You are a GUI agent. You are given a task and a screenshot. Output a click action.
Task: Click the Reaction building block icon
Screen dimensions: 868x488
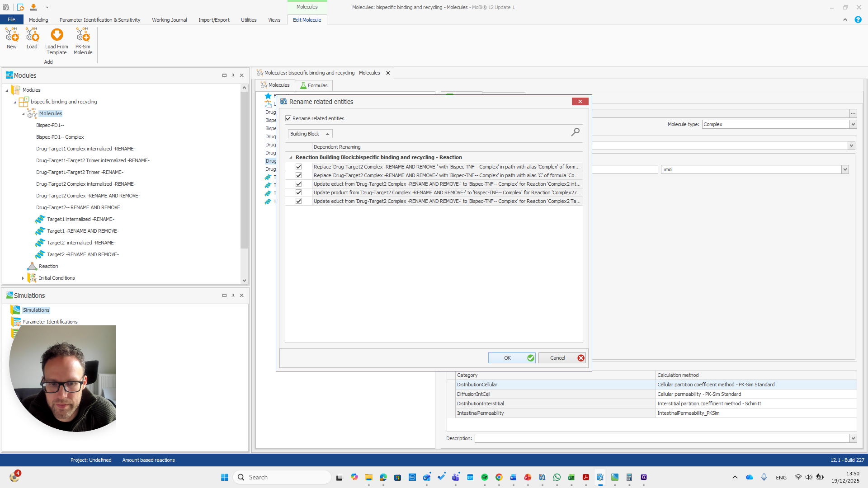[32, 266]
